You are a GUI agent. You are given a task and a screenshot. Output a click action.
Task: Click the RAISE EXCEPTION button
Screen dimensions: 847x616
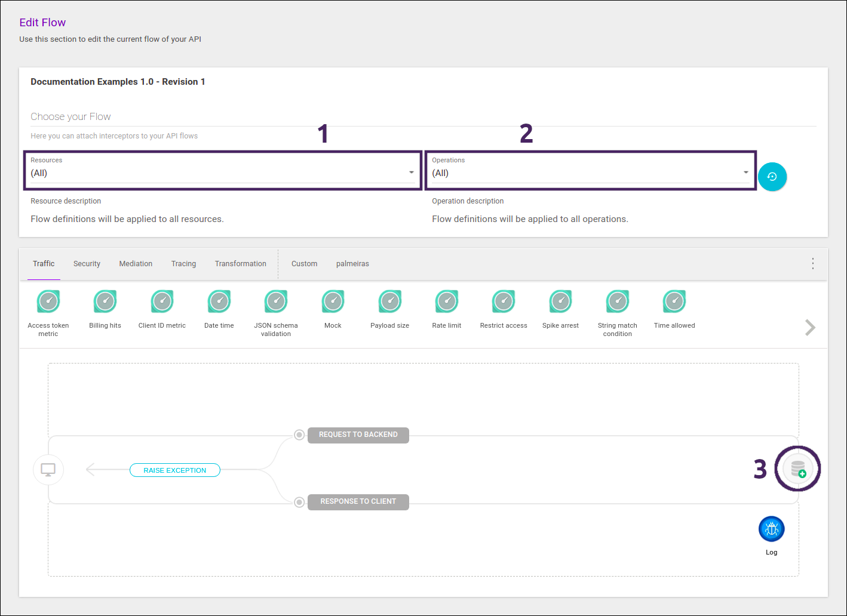[x=175, y=470]
